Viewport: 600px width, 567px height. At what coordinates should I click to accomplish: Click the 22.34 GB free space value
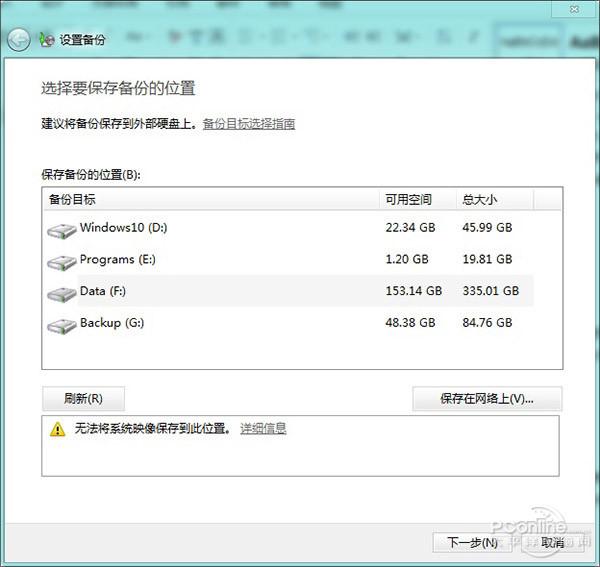click(410, 228)
